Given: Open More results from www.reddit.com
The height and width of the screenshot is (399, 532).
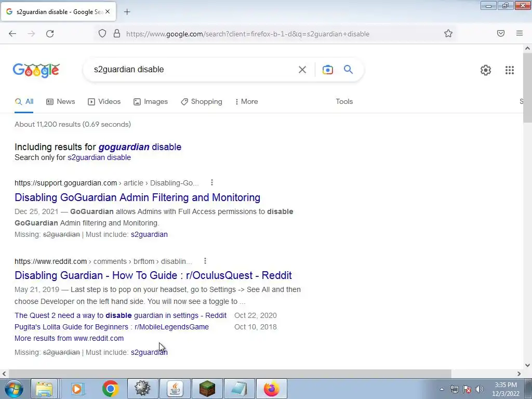Looking at the screenshot, I should (x=69, y=338).
